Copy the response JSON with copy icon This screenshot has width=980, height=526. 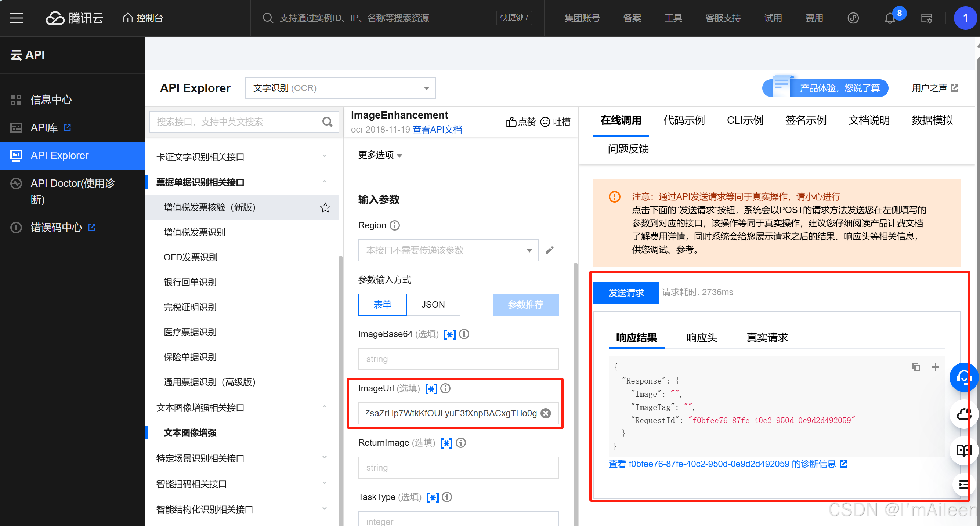pos(916,367)
